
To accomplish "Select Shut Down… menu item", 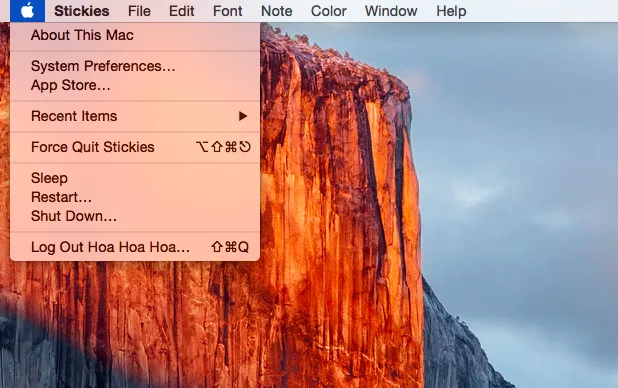I will point(135,216).
